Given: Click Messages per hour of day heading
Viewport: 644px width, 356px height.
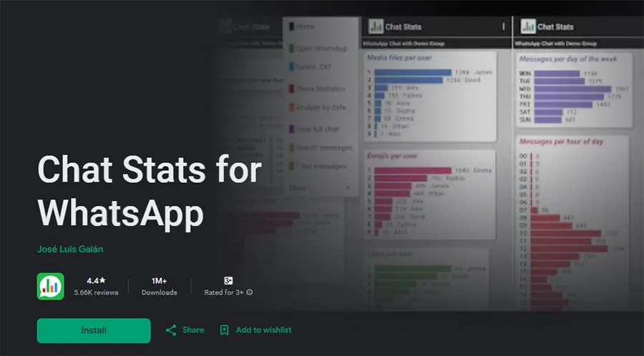Looking at the screenshot, I should [561, 142].
